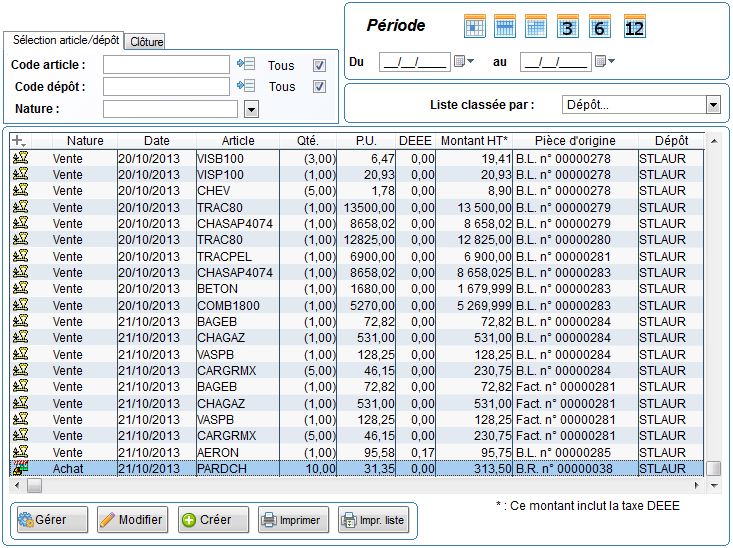
Task: Click sale icon on TRAC80 12825,00 row
Action: pyautogui.click(x=20, y=239)
